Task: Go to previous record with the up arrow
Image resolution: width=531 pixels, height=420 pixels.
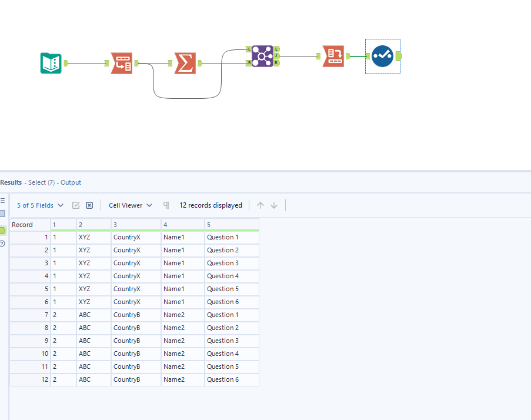Action: click(x=260, y=205)
